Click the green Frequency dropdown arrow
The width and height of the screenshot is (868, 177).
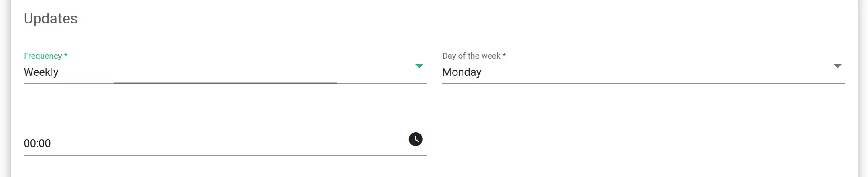pyautogui.click(x=419, y=66)
